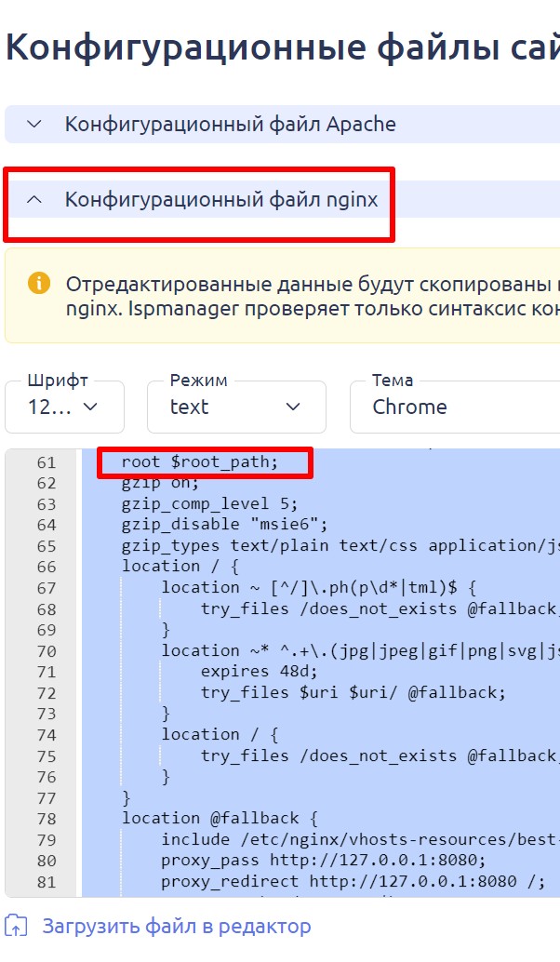Click the Конфигурационный файл Apache heading text
This screenshot has height=962, width=560.
click(230, 124)
